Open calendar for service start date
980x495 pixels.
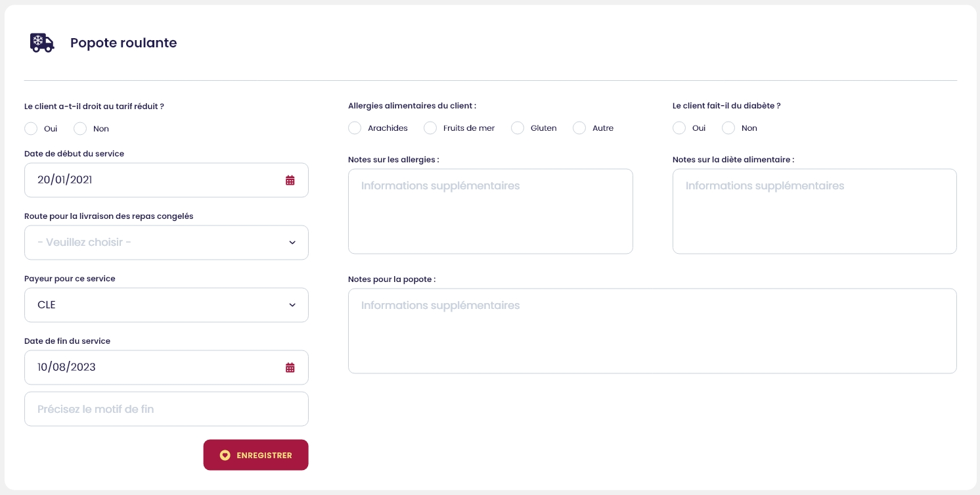[290, 180]
